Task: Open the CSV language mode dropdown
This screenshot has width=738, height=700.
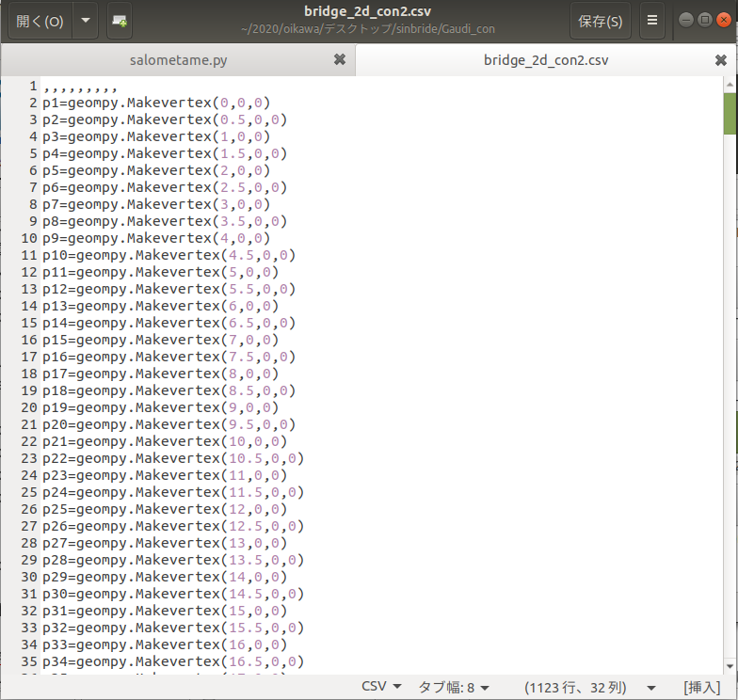Action: pyautogui.click(x=381, y=687)
